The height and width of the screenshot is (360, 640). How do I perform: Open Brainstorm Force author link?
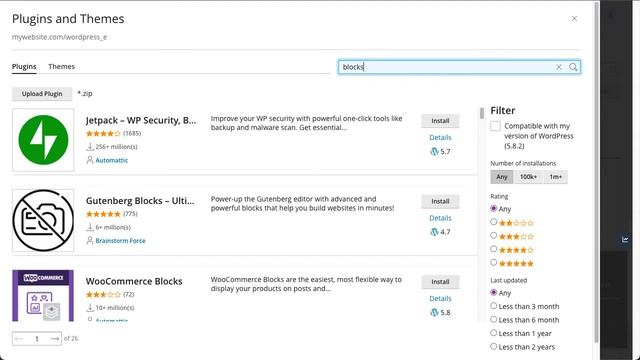pyautogui.click(x=120, y=241)
